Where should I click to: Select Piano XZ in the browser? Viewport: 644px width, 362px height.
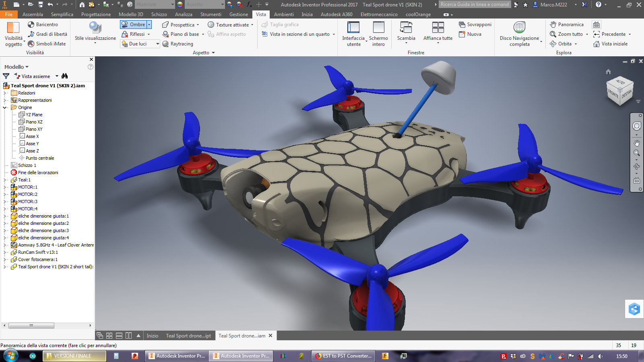(x=34, y=122)
